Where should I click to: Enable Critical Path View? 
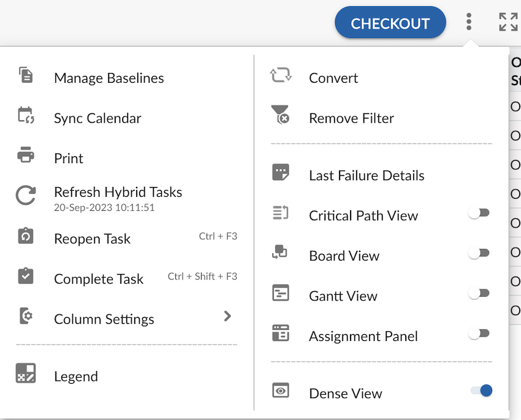pyautogui.click(x=479, y=212)
